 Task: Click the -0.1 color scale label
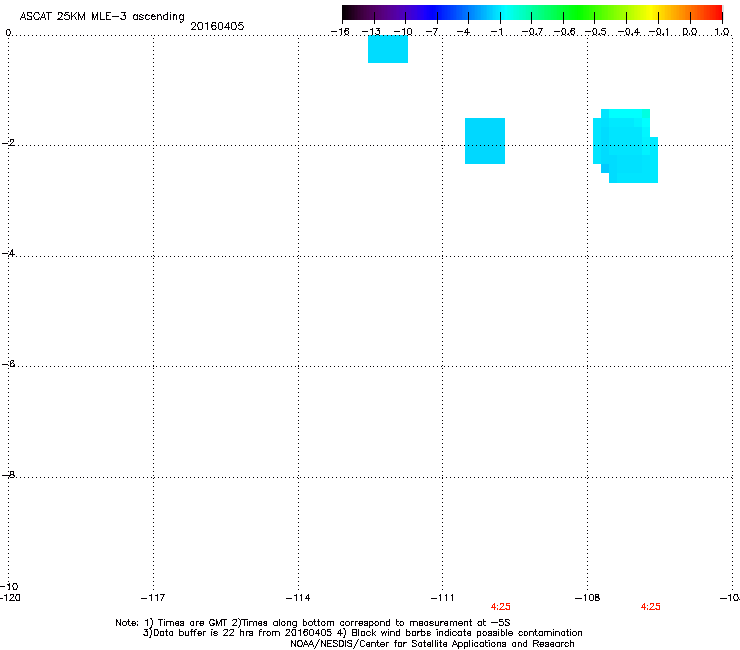coord(659,32)
